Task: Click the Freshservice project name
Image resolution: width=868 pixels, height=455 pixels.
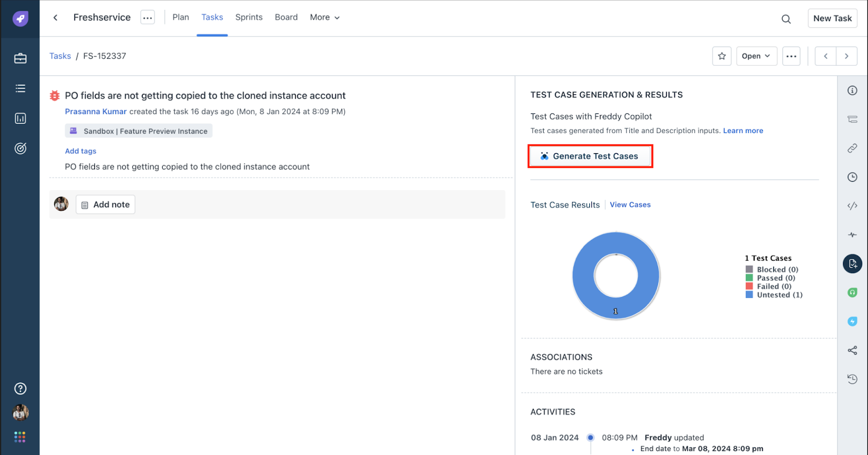Action: coord(102,17)
